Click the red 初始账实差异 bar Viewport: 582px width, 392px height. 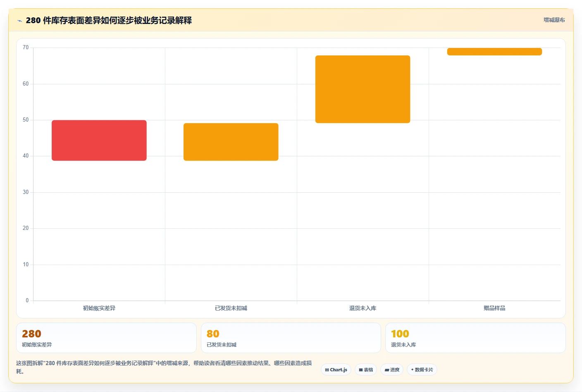99,140
